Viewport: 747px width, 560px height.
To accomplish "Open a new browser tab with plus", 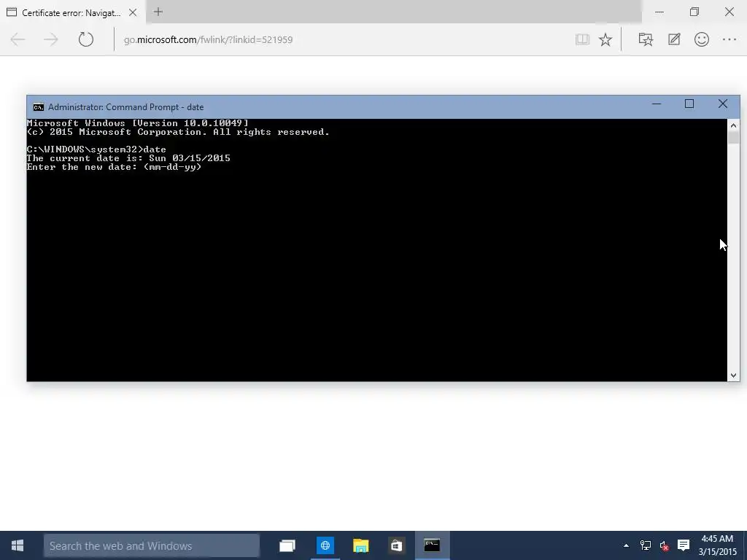I will 158,12.
